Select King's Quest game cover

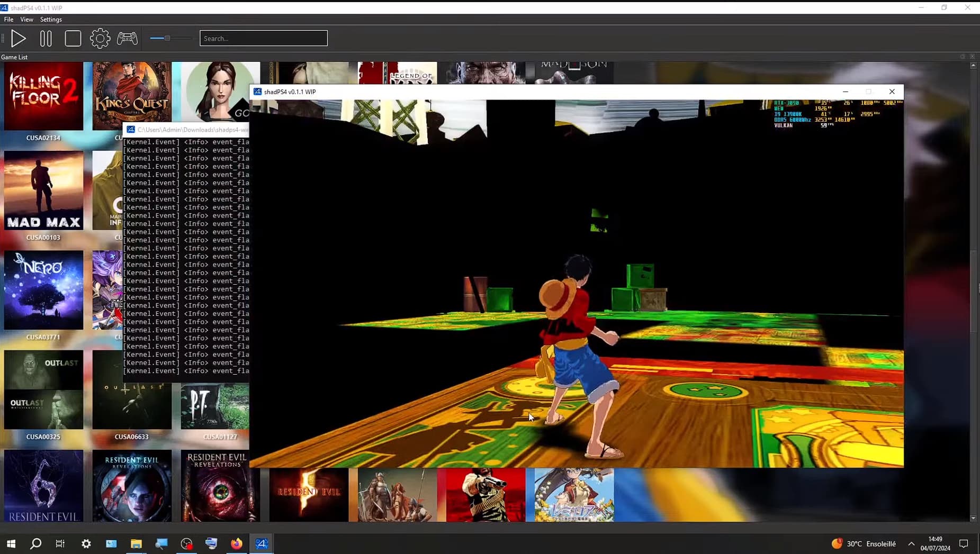[x=132, y=93]
